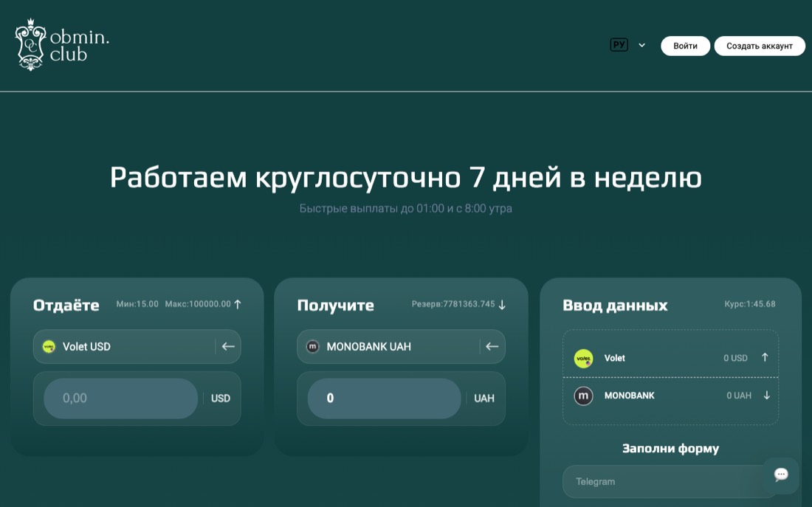Click the down arrow in MONOBANK row
Screen dimensions: 812x507
point(766,395)
